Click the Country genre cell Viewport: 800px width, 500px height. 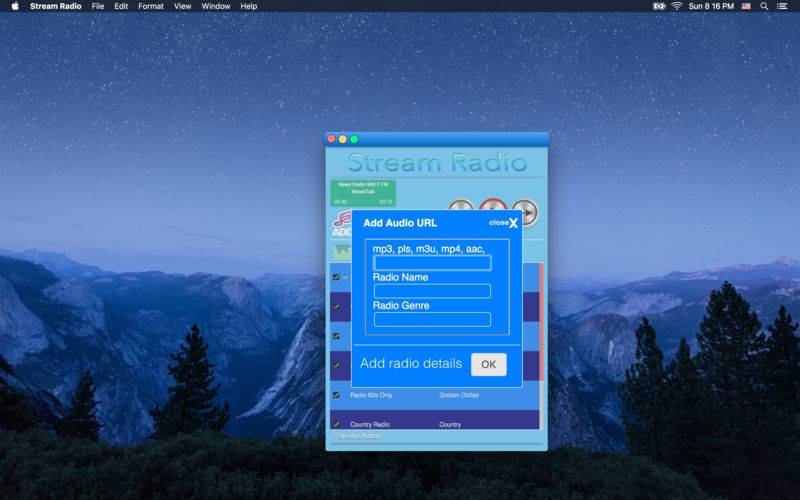coord(450,424)
